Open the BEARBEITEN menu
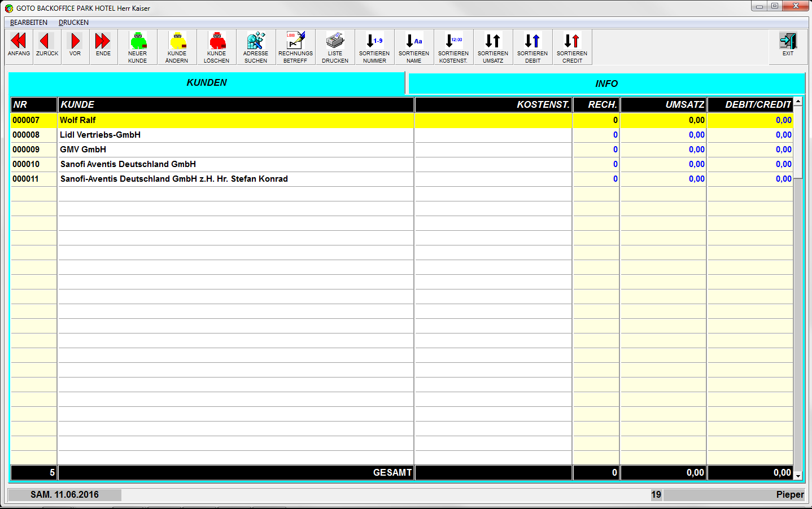Image resolution: width=812 pixels, height=509 pixels. pyautogui.click(x=29, y=23)
